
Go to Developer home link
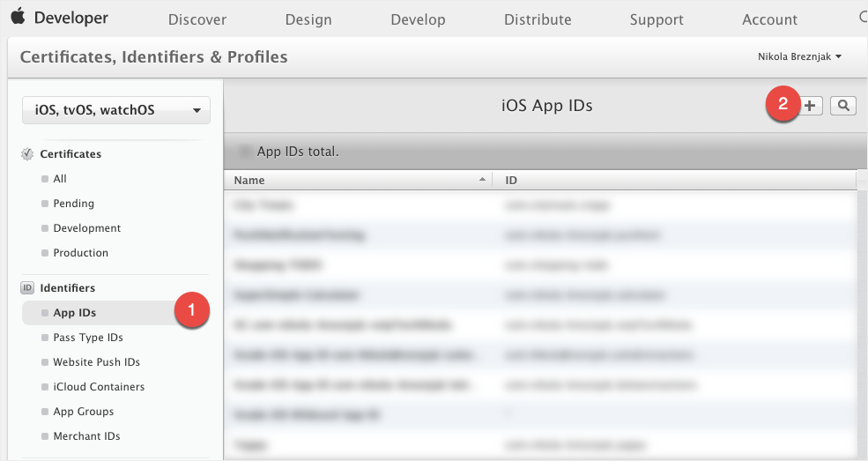click(70, 18)
